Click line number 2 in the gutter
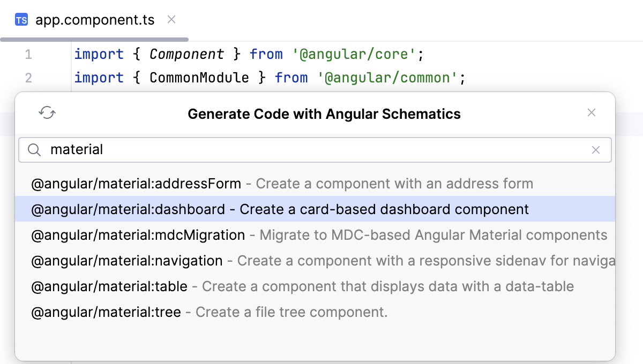 (x=28, y=78)
